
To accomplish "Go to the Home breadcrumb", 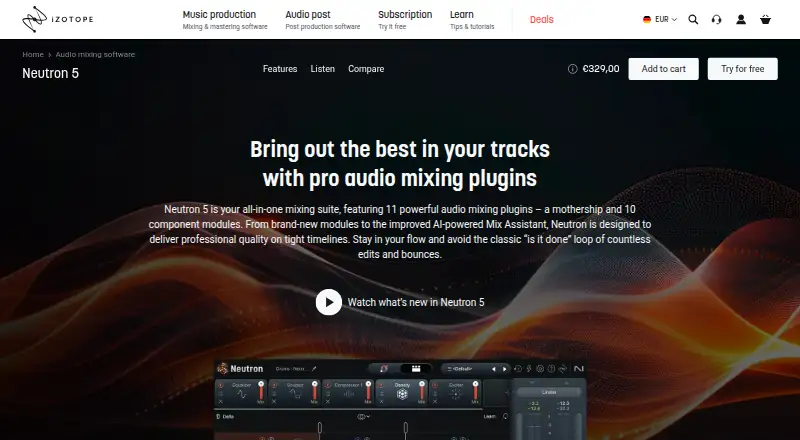I will pyautogui.click(x=33, y=54).
